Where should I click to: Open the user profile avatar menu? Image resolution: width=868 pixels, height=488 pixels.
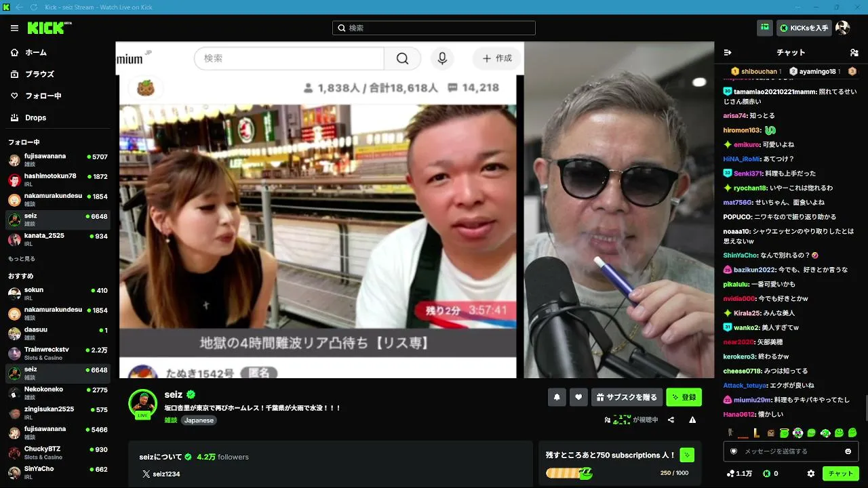coord(842,28)
